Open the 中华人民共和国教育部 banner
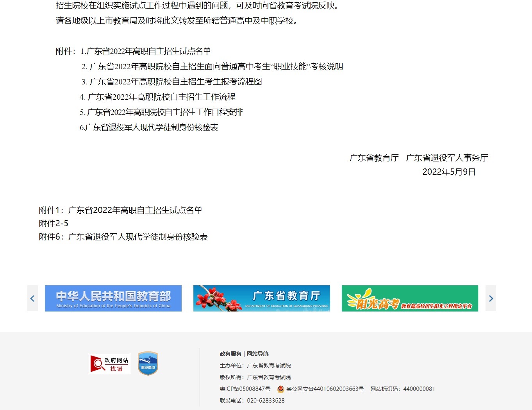This screenshot has height=410, width=532. click(x=113, y=298)
